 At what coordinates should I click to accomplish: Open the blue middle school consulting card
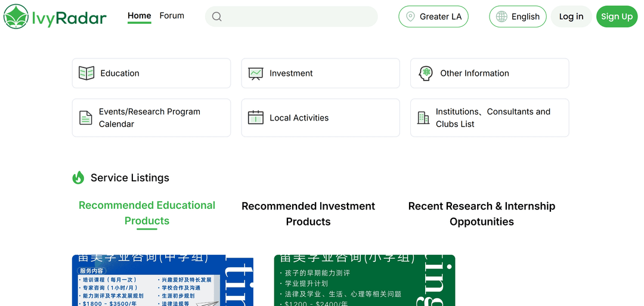pos(162,280)
